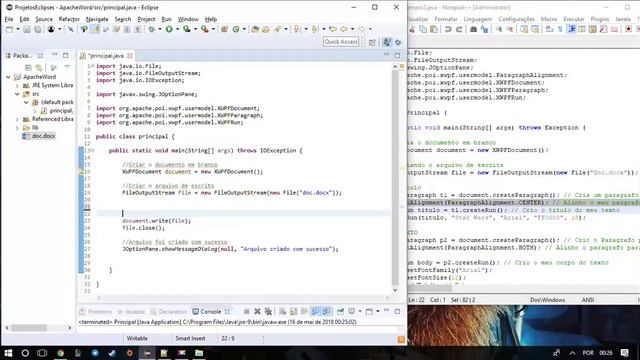Click the Record Macro icon in Notepad++
640x360 pixels.
pos(628,29)
